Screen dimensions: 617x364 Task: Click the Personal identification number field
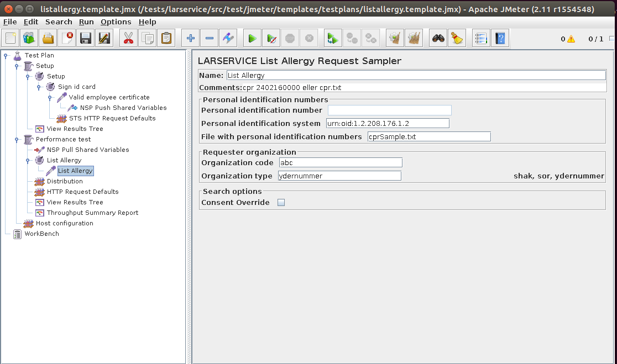[389, 110]
